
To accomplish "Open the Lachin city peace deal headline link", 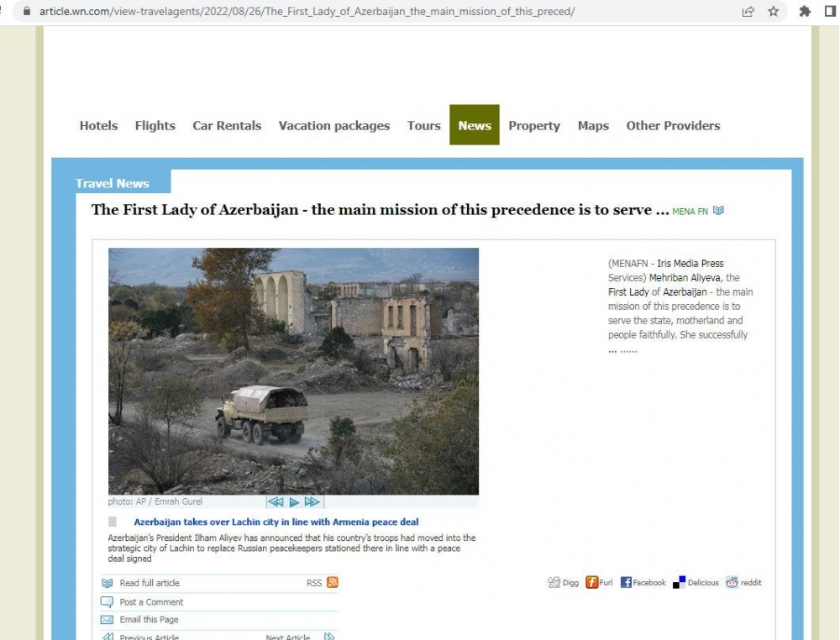I will [276, 522].
